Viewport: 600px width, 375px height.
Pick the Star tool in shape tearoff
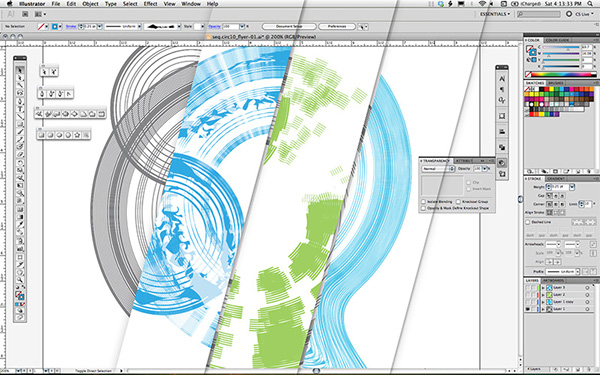77,135
